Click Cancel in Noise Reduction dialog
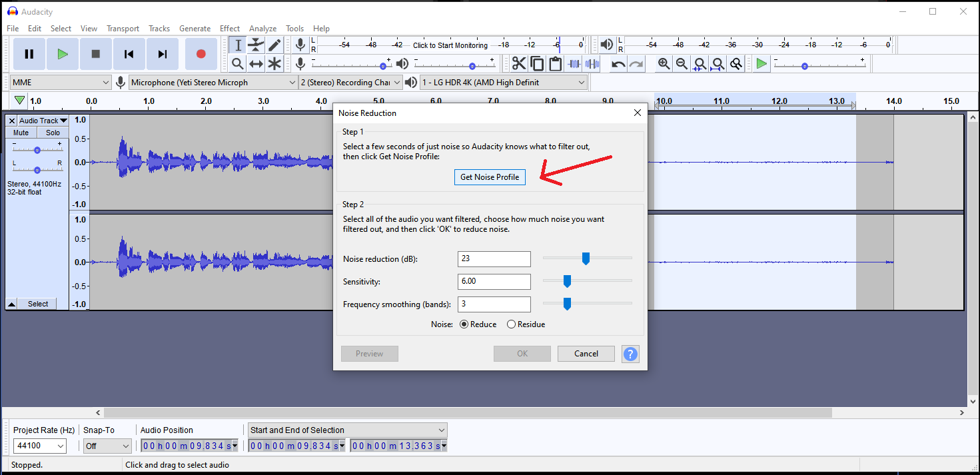The height and width of the screenshot is (475, 980). click(x=586, y=354)
